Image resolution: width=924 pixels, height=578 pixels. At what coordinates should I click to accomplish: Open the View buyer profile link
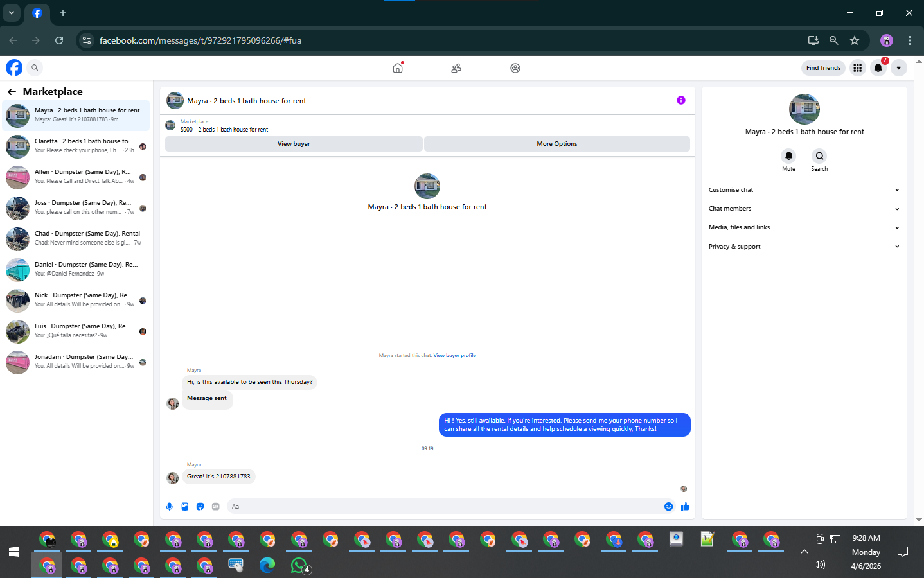click(x=455, y=355)
